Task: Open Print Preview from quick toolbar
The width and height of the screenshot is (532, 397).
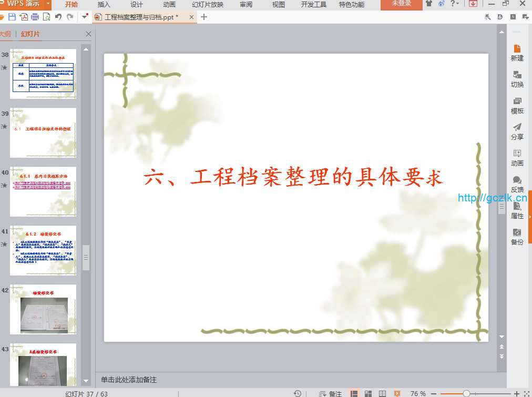Action: (46, 17)
